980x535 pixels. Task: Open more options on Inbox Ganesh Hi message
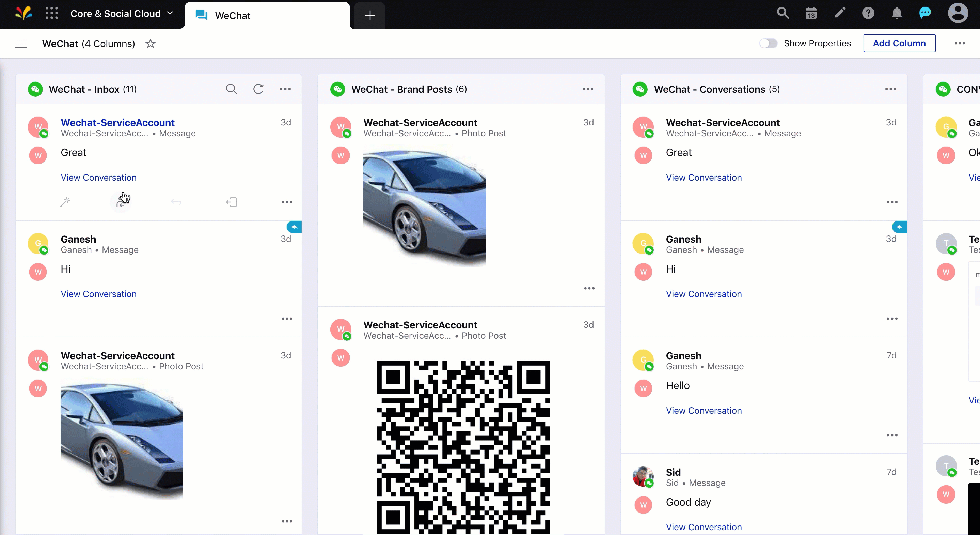tap(287, 318)
